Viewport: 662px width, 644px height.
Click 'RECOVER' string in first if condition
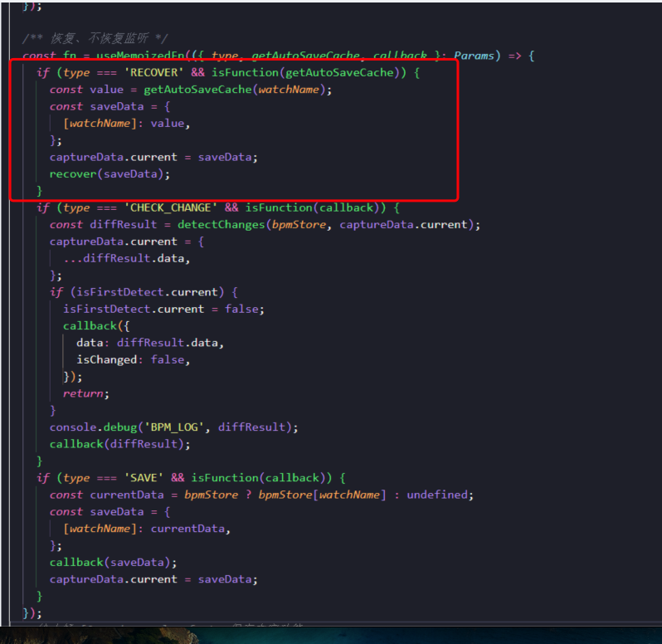(153, 73)
